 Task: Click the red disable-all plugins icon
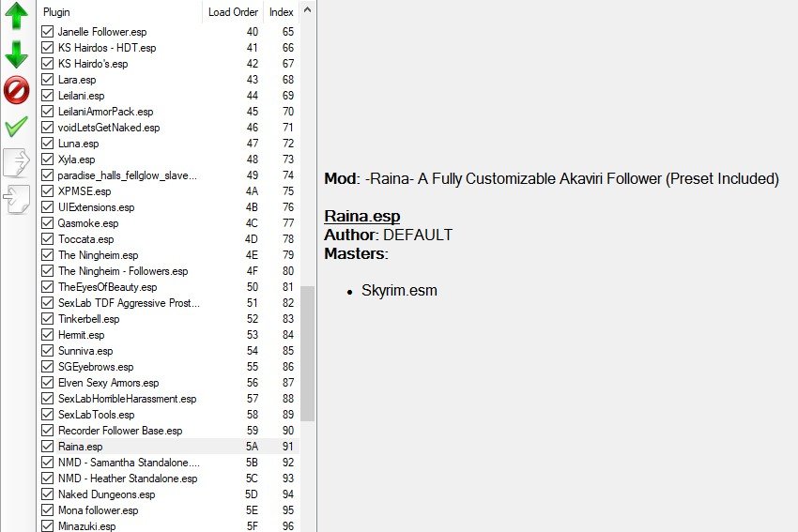point(16,90)
